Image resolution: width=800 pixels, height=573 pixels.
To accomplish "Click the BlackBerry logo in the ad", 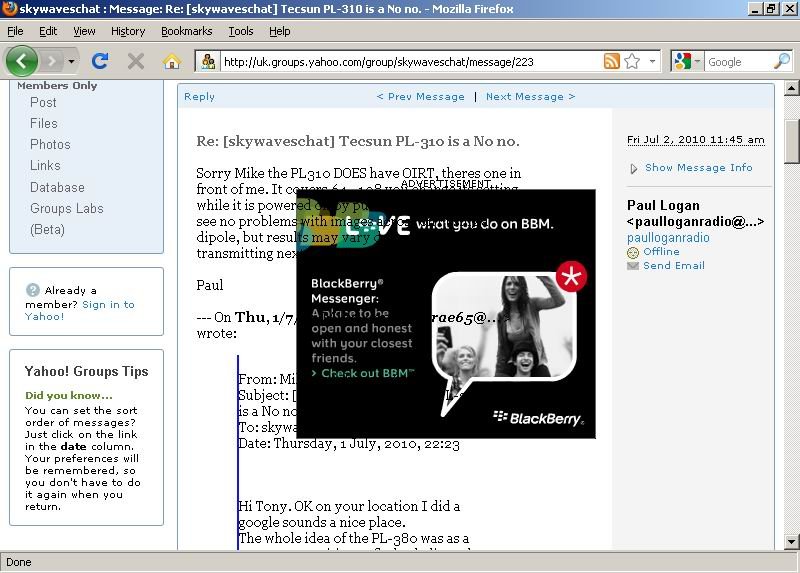I will click(538, 418).
